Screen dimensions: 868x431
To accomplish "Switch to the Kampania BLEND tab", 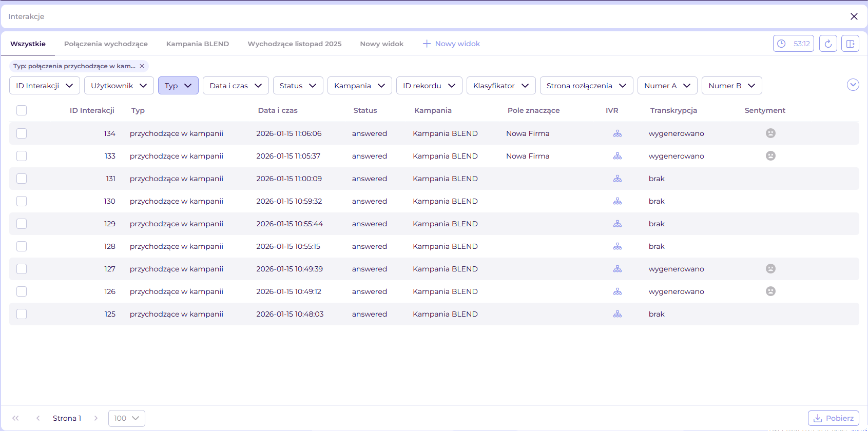I will point(198,44).
